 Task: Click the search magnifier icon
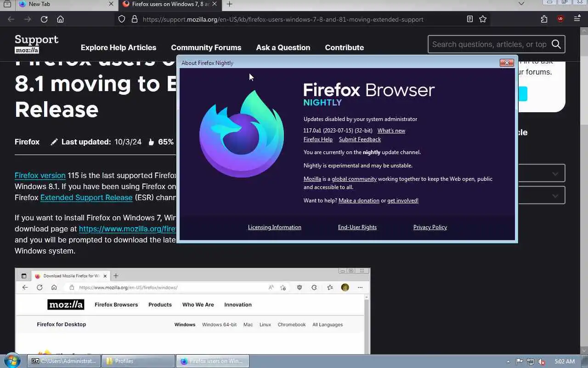coord(556,44)
